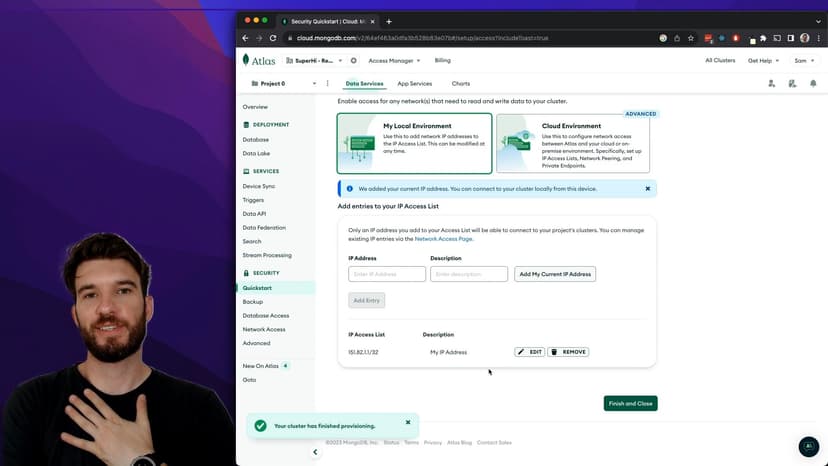Switch to the App Services tab

[x=414, y=84]
